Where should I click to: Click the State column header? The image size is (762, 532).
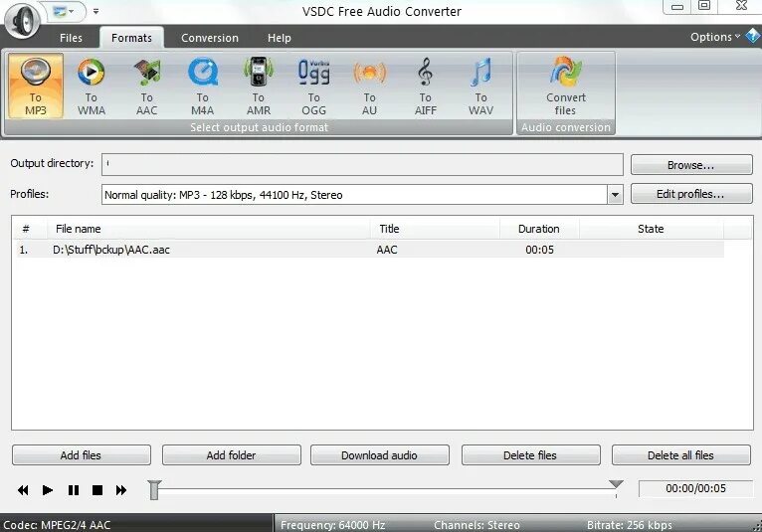pos(651,229)
